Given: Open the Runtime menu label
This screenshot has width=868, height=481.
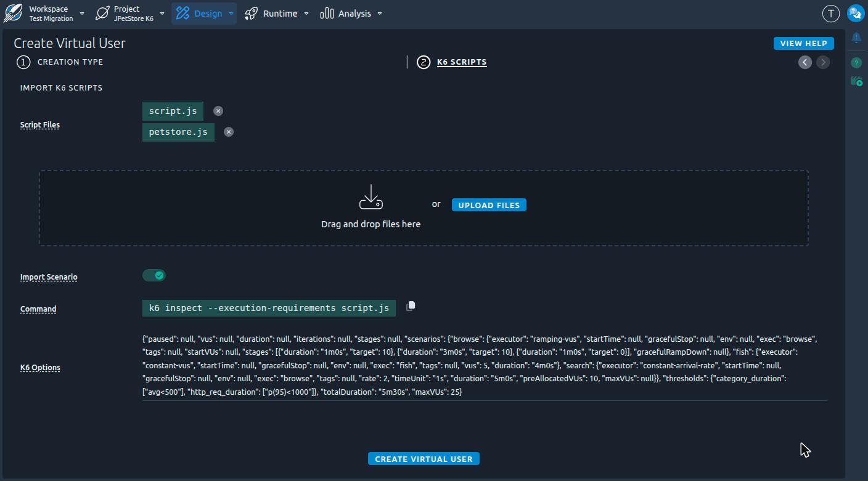Looking at the screenshot, I should click(280, 14).
